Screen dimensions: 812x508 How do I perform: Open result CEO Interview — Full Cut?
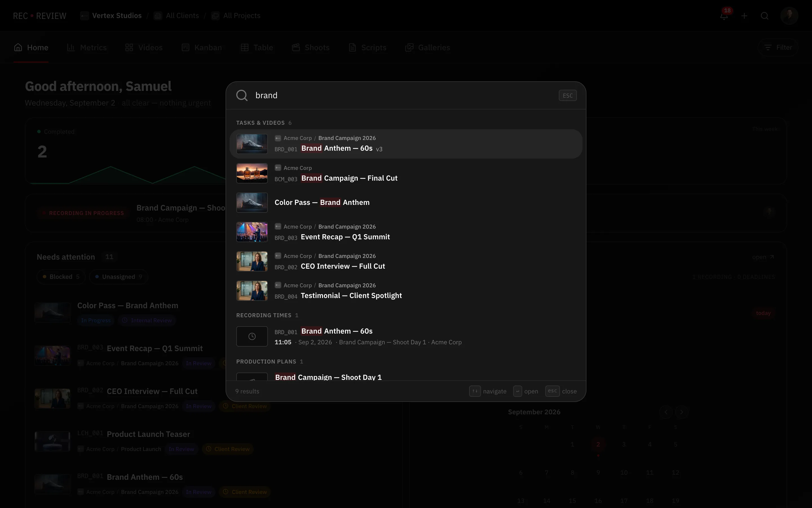click(x=406, y=261)
